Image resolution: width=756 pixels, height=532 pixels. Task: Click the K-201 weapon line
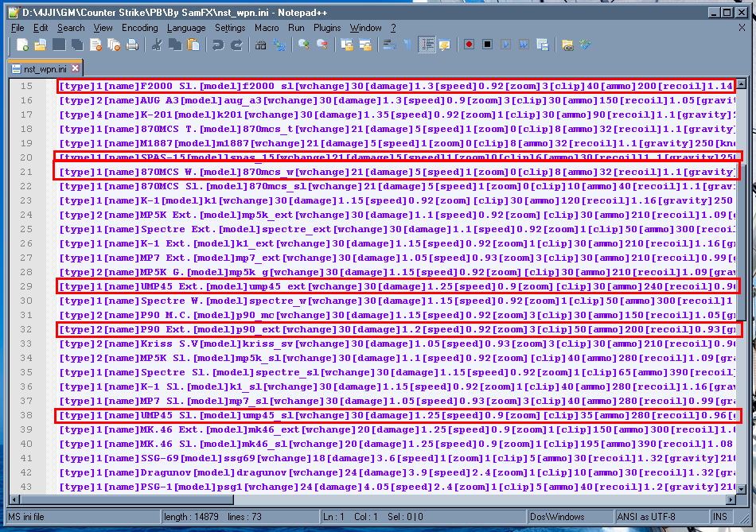pos(397,115)
